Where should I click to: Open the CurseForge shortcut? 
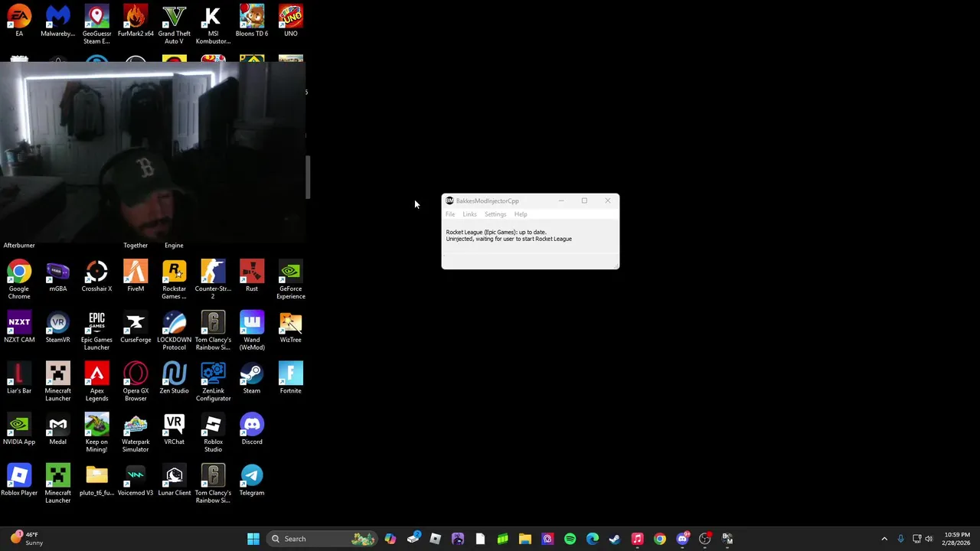coord(136,327)
